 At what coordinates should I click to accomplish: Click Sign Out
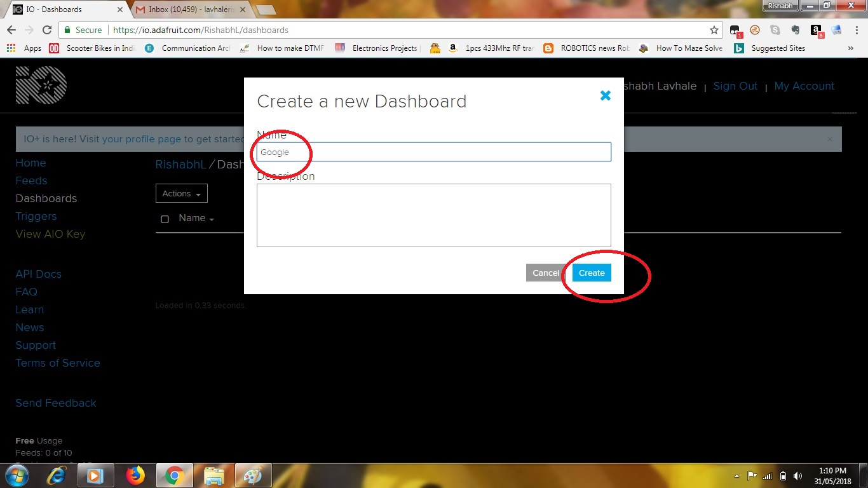pyautogui.click(x=735, y=86)
